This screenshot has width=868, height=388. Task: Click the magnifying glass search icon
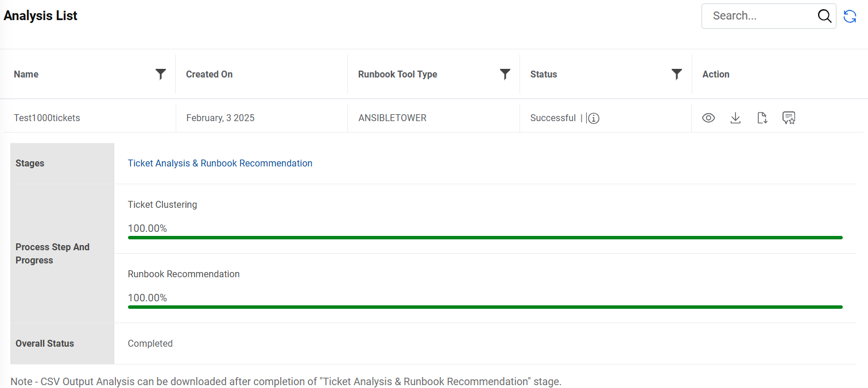click(824, 16)
